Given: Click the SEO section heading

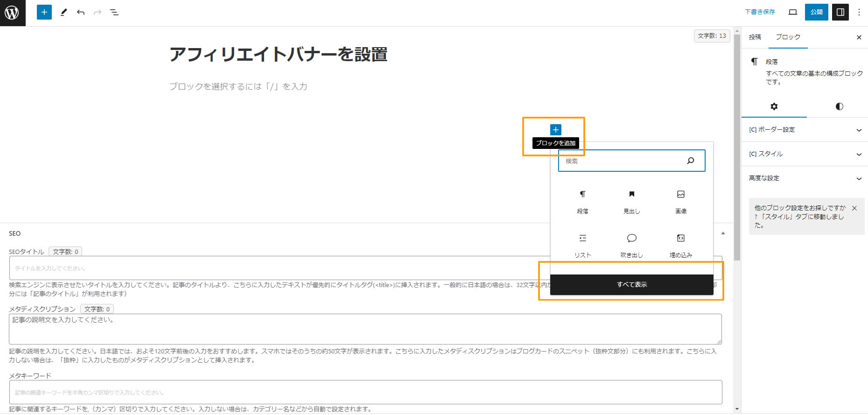Looking at the screenshot, I should pyautogui.click(x=15, y=233).
